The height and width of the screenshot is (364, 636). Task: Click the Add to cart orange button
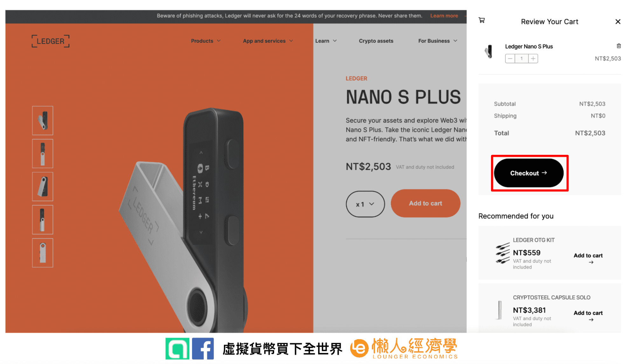tap(425, 203)
